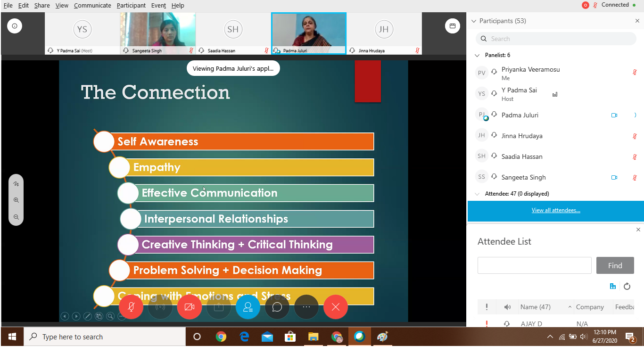The height and width of the screenshot is (362, 644).
Task: Open the three-dots more options button
Action: 306,307
